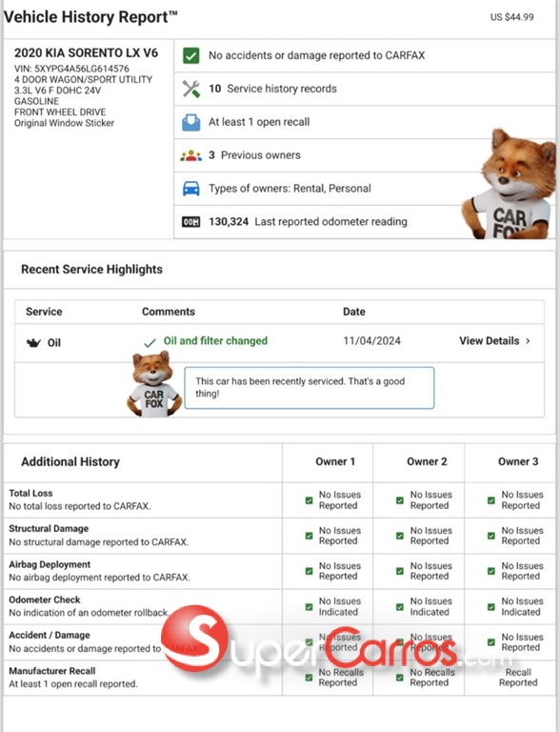Open the At least 1 open recall row
This screenshot has height=732, width=560.
point(365,122)
